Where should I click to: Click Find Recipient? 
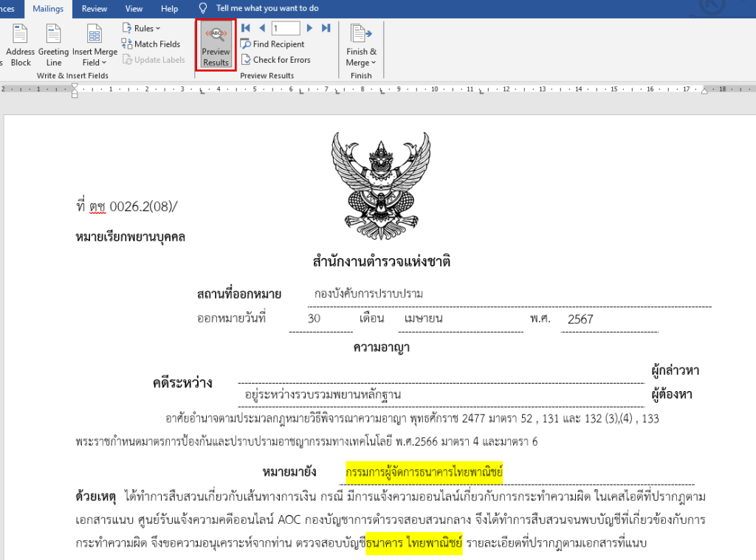tap(272, 44)
